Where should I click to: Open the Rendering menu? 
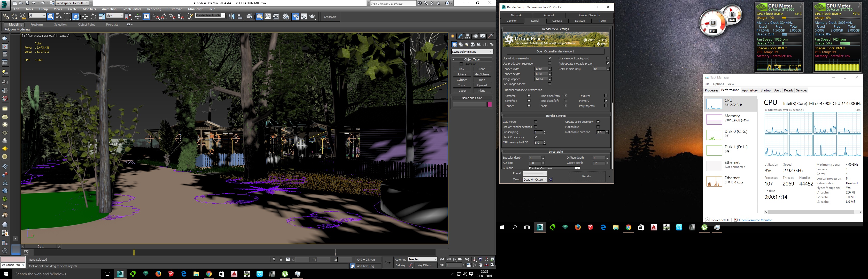pos(154,9)
